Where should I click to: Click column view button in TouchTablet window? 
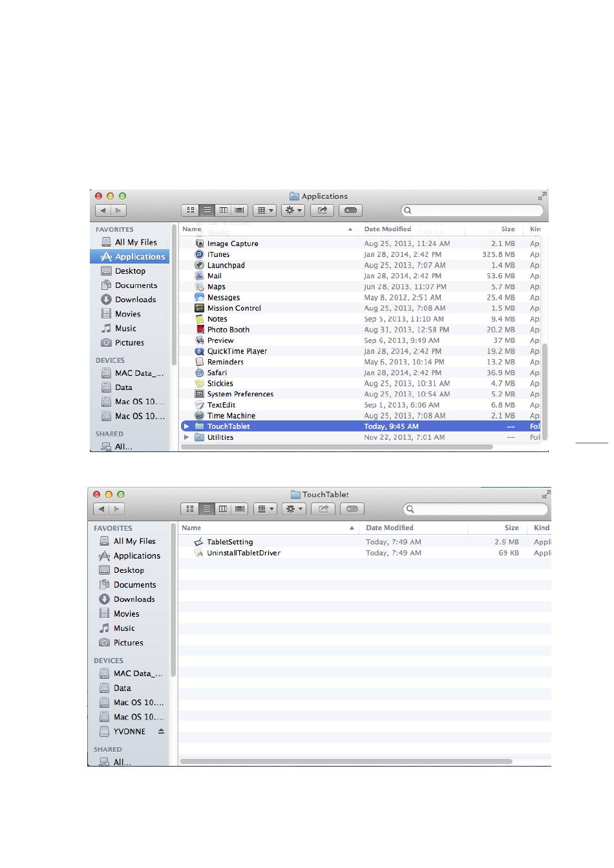[223, 509]
